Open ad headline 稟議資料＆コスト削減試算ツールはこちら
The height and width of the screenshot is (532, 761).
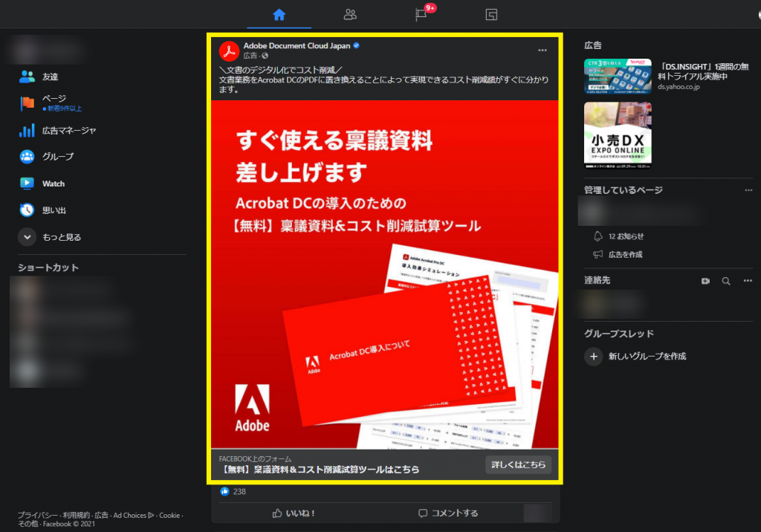tap(320, 470)
